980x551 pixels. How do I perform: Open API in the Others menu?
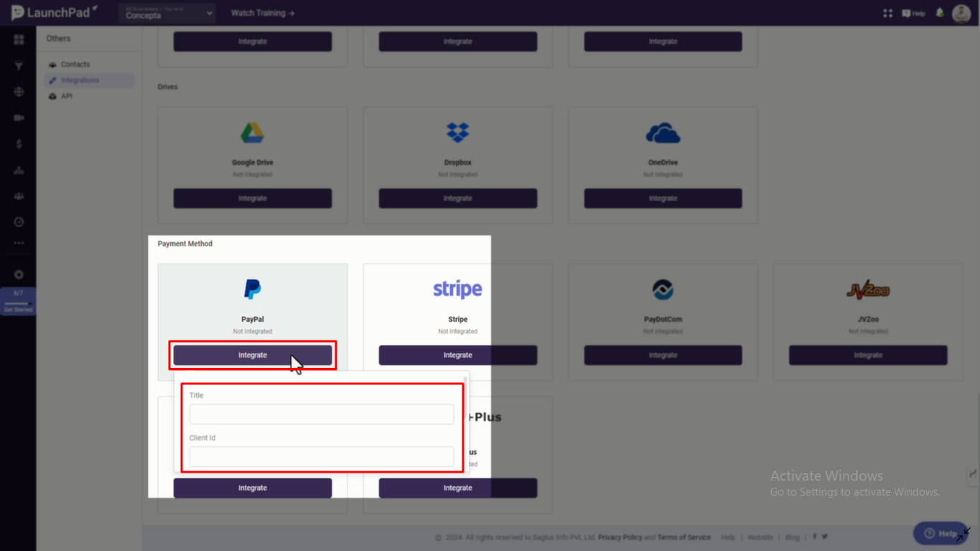point(67,96)
